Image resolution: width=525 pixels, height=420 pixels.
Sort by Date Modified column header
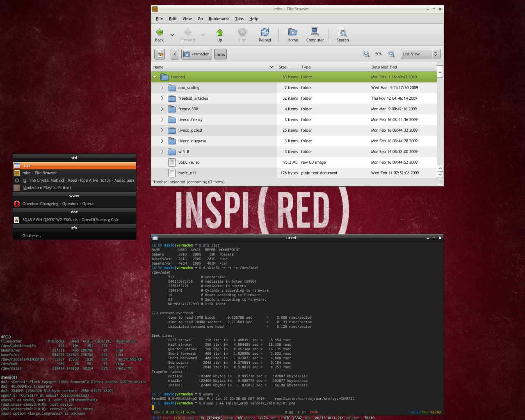(x=402, y=67)
